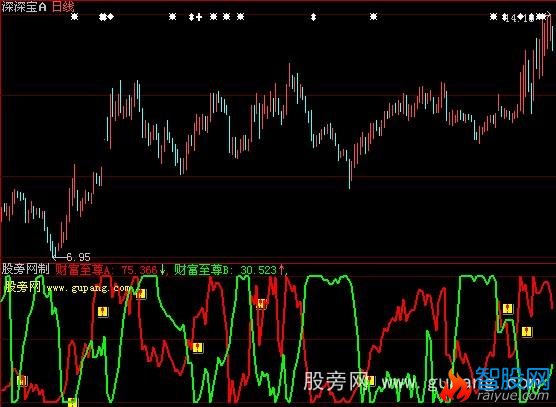Image resolution: width=556 pixels, height=407 pixels.
Task: Click the yellow signal marker over the red peak cluster
Action: point(261,303)
